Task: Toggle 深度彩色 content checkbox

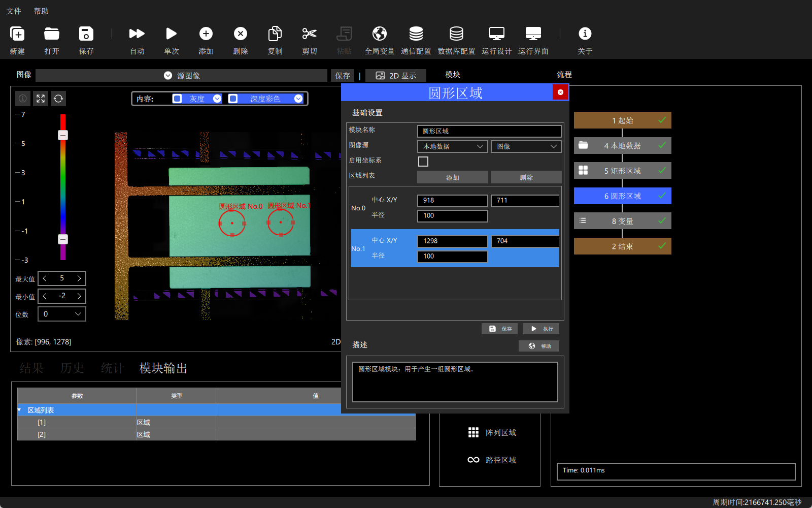Action: pos(233,99)
